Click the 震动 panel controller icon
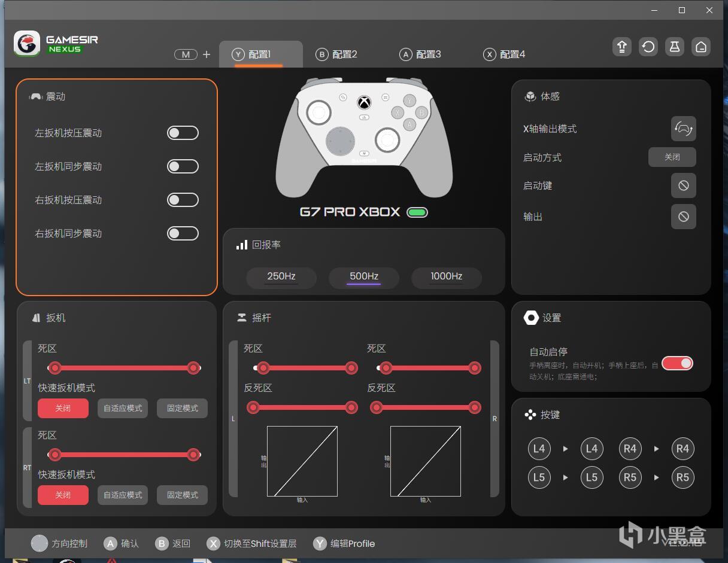Image resolution: width=728 pixels, height=563 pixels. (x=36, y=96)
